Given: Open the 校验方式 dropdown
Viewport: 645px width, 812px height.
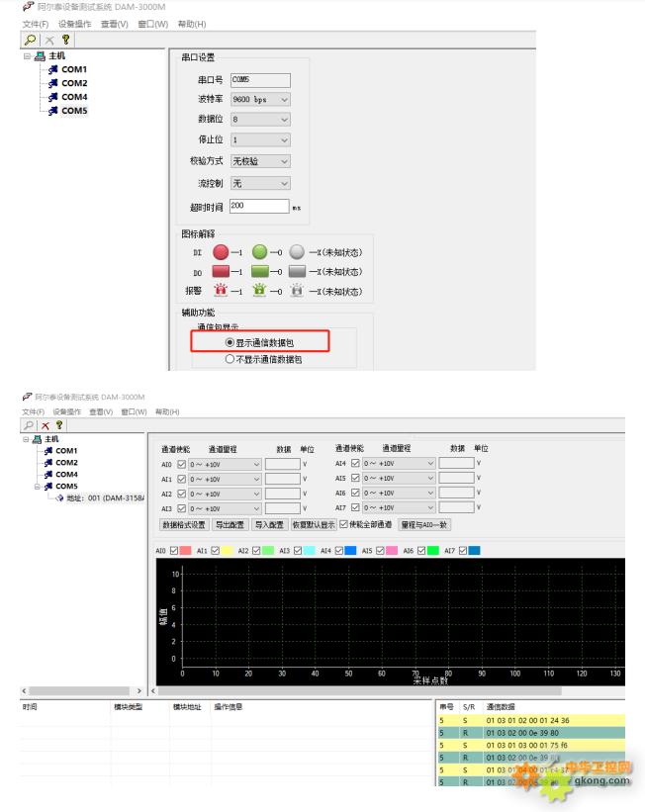Looking at the screenshot, I should coord(260,161).
